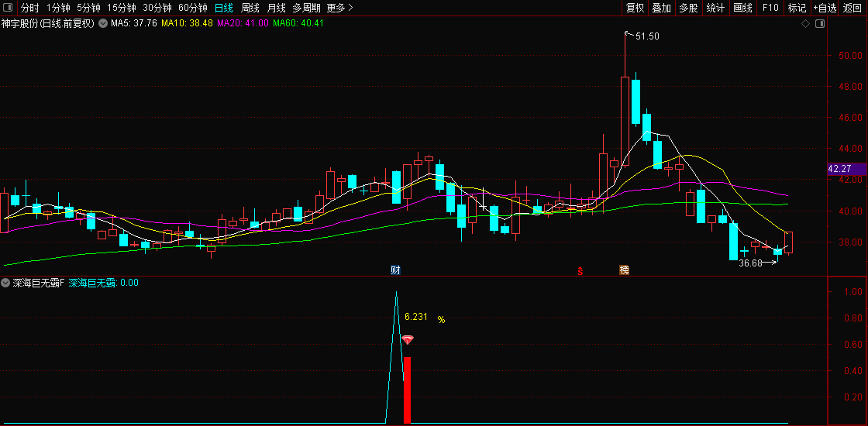Open the 财 financial report marker
The height and width of the screenshot is (426, 868).
coord(395,270)
